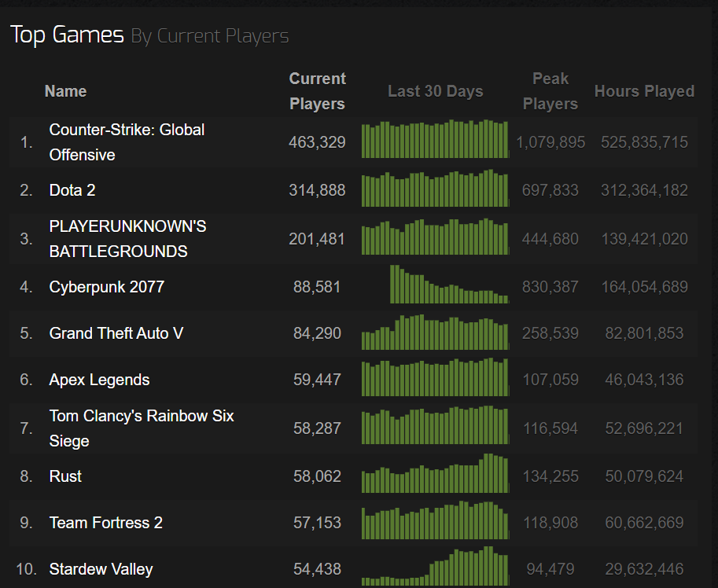Click hours played value 52,696,221
The image size is (718, 588).
tap(644, 428)
